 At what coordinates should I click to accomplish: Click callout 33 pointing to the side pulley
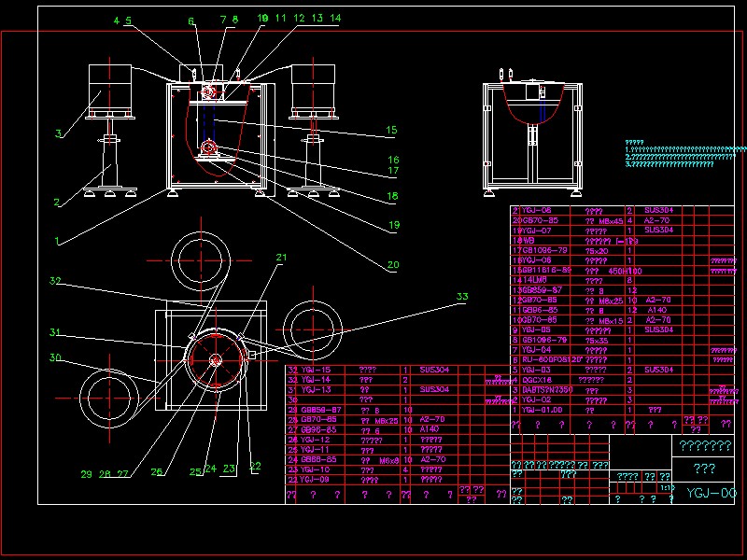461,297
